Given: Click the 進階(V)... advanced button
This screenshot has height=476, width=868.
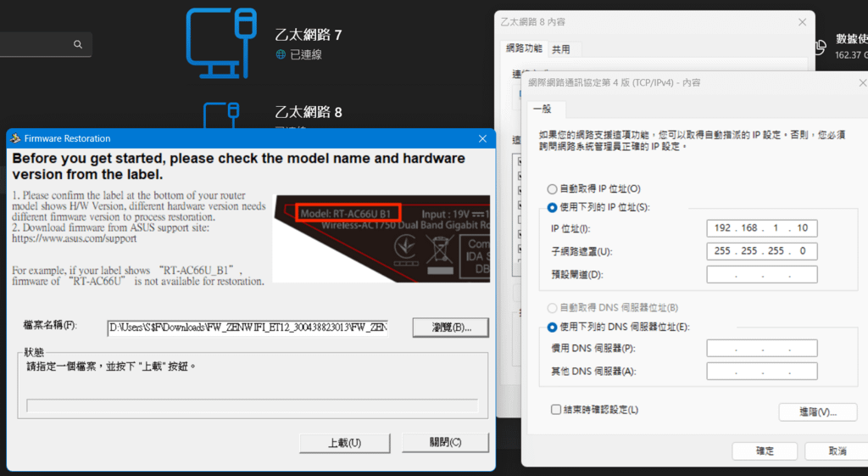Looking at the screenshot, I should click(818, 412).
